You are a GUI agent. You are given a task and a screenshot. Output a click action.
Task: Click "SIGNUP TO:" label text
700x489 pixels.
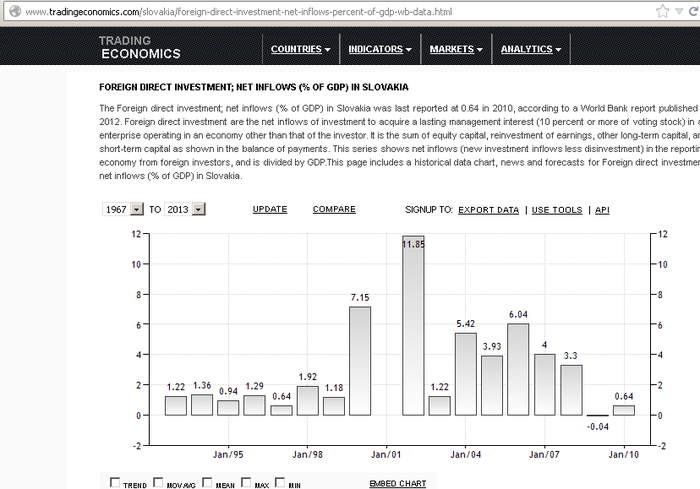click(x=429, y=210)
